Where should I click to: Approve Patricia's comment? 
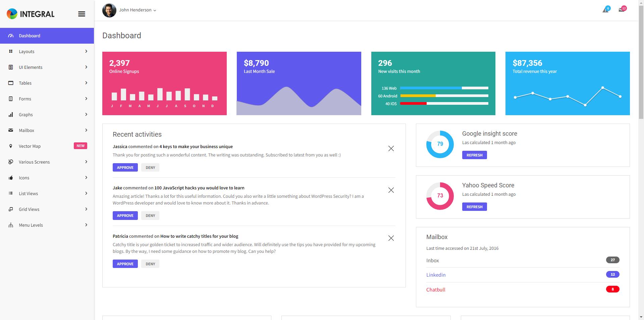(x=125, y=264)
